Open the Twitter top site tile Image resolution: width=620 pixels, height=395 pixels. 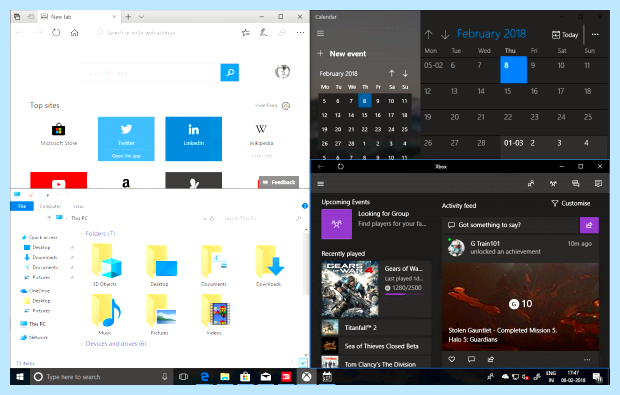point(126,139)
